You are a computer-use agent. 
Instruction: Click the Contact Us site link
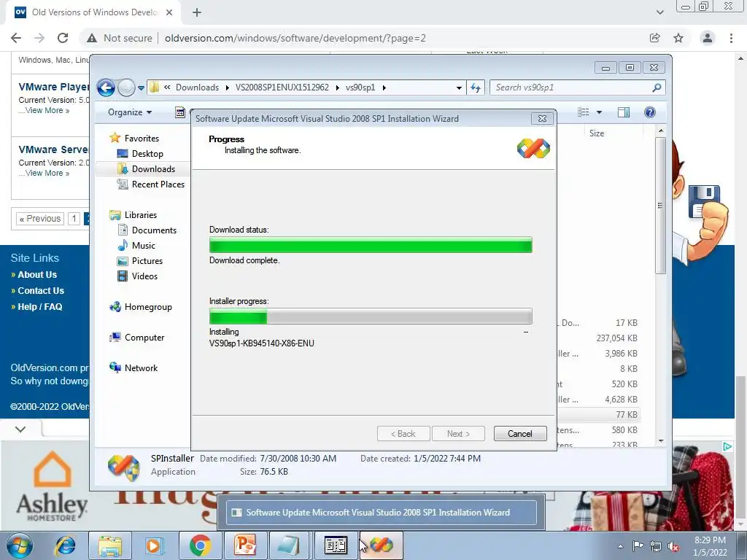[41, 291]
